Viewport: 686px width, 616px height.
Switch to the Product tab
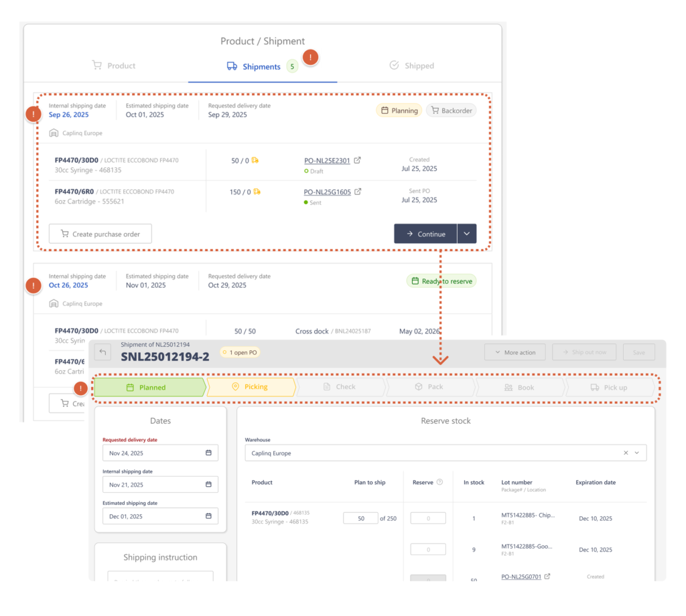114,66
